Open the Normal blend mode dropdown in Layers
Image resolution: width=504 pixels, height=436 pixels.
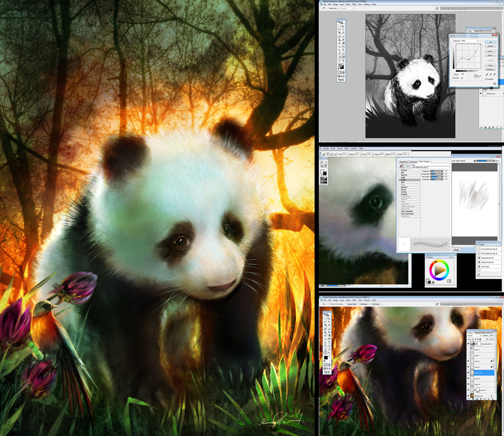pos(473,335)
